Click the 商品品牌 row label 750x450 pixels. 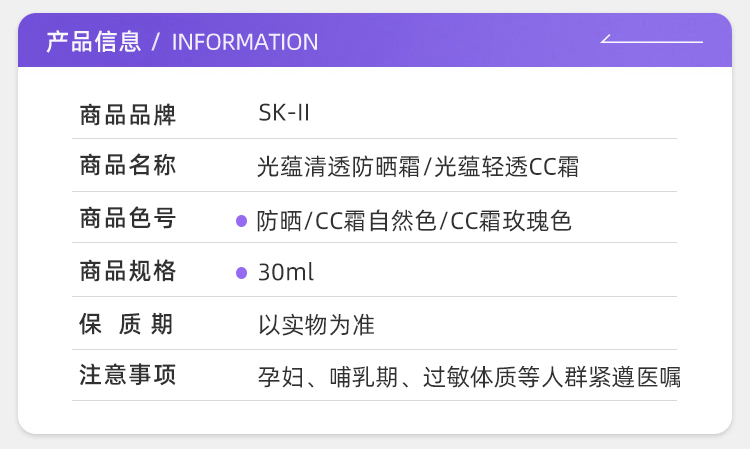pos(127,115)
